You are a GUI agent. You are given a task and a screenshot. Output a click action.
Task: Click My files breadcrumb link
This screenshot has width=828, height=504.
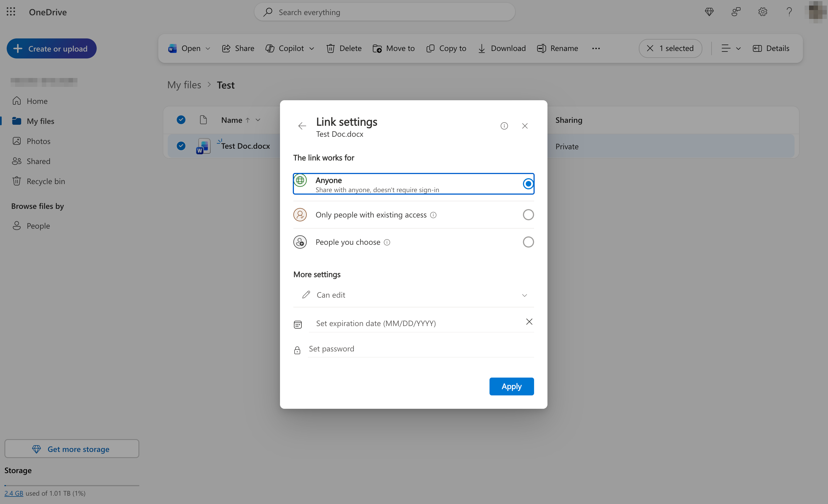click(184, 85)
